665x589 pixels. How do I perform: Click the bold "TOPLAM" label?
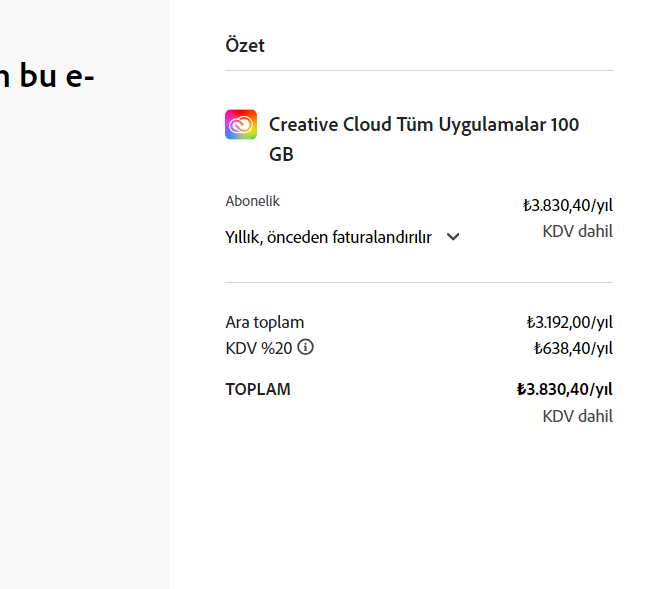pyautogui.click(x=258, y=389)
